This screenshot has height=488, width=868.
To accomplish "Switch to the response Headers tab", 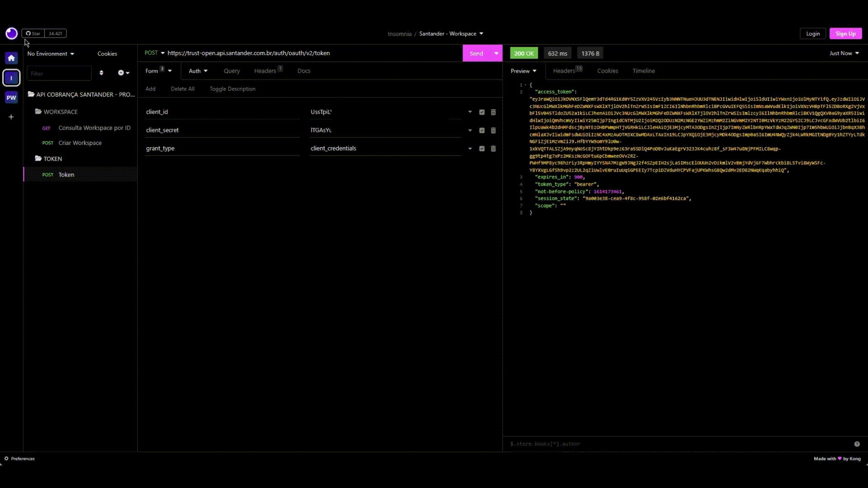I will pyautogui.click(x=567, y=71).
